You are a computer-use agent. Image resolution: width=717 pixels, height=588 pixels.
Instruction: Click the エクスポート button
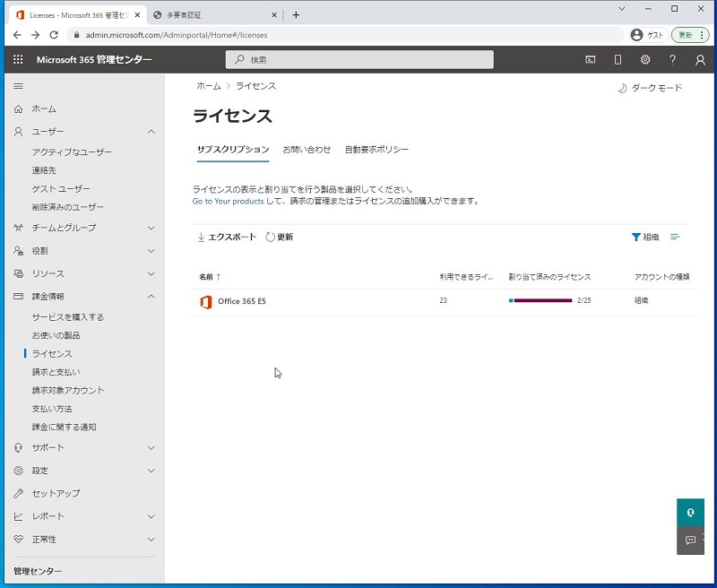pyautogui.click(x=227, y=237)
